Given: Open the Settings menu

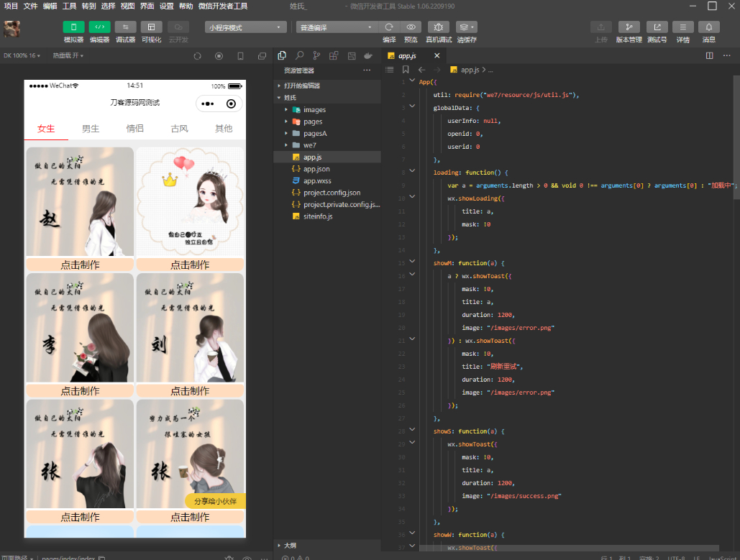Looking at the screenshot, I should [166, 6].
